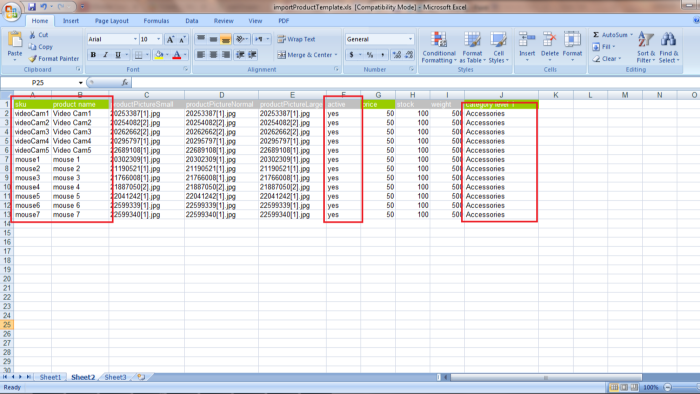Switch to the Data tab
The height and width of the screenshot is (394, 700).
click(192, 21)
